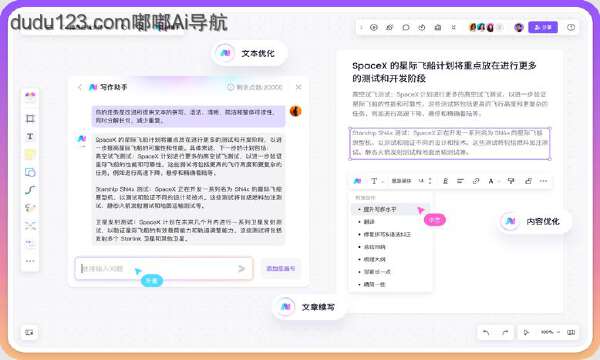Expand the text style T dropdown
The image size is (600, 360).
tap(375, 181)
